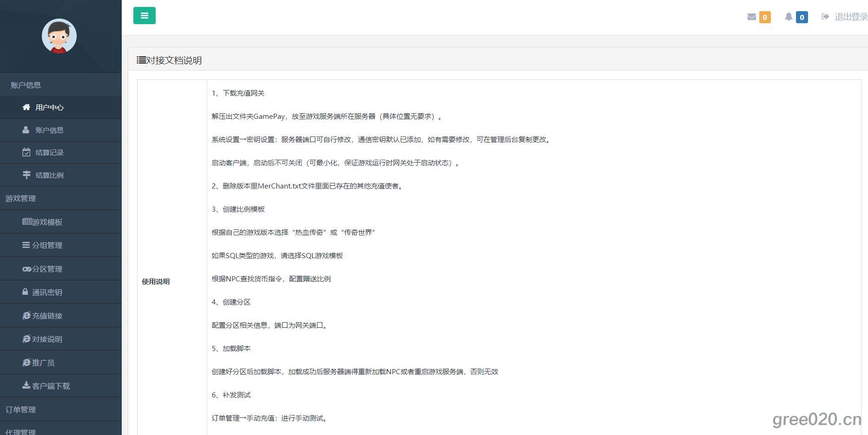868x435 pixels.
Task: Click the bell notifications icon
Action: (x=789, y=17)
